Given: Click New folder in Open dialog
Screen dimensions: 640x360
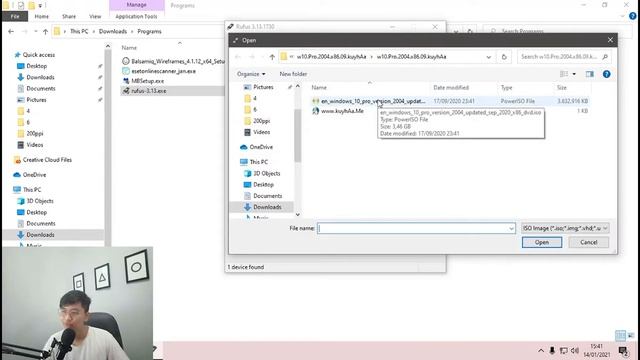Looking at the screenshot, I should coord(293,74).
